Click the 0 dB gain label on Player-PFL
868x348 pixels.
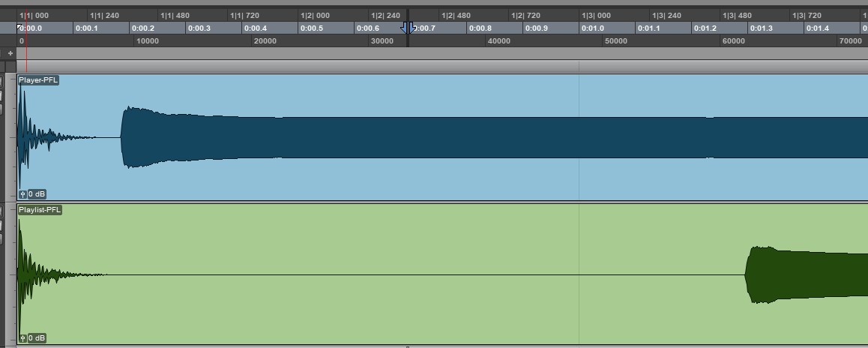(37, 194)
